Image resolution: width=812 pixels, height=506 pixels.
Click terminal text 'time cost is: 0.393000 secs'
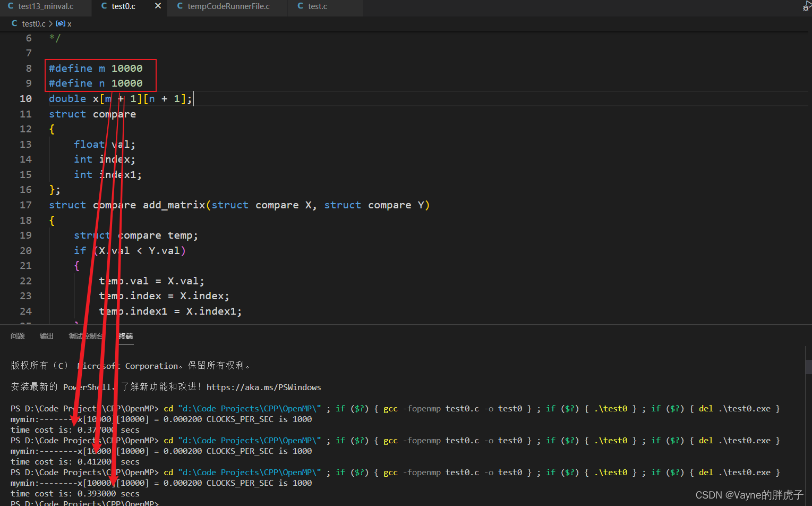coord(75,493)
